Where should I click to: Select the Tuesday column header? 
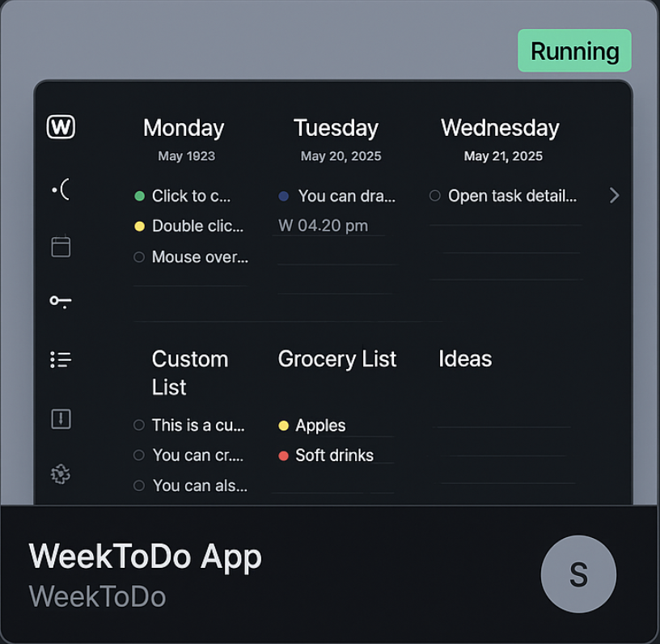tap(336, 128)
